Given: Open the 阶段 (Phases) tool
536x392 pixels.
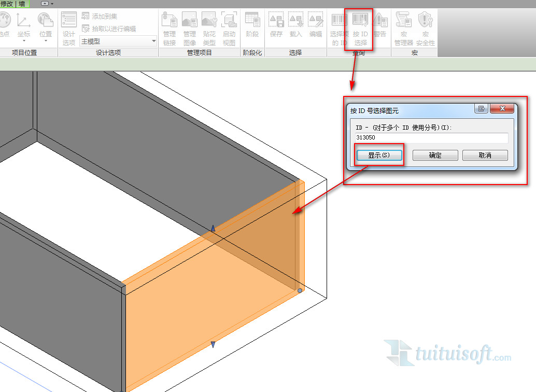Looking at the screenshot, I should (x=252, y=25).
